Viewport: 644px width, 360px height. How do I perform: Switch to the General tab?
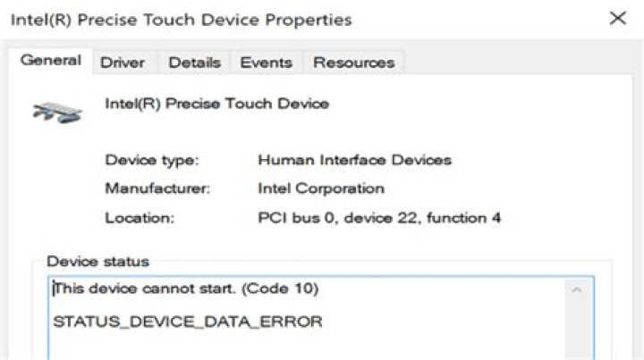tap(50, 61)
